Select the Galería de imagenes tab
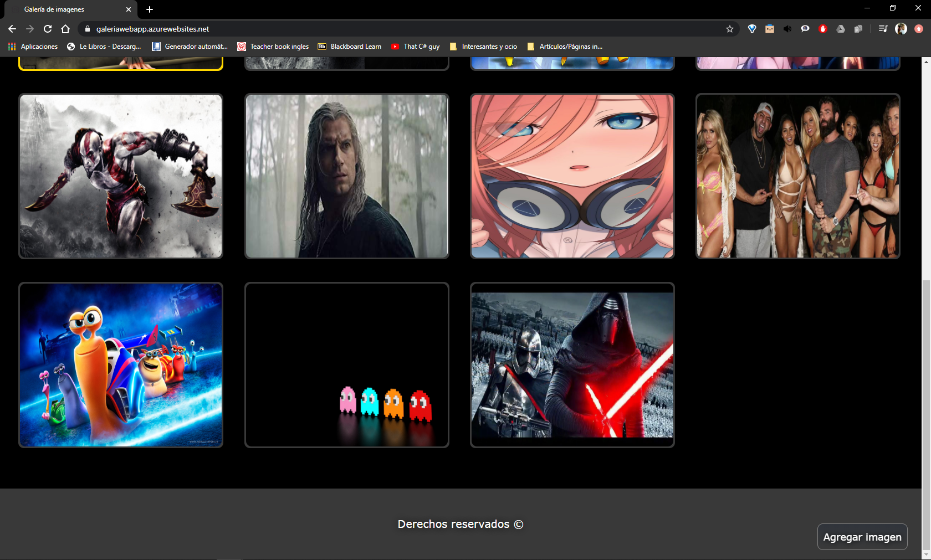Viewport: 931px width, 560px height. (70, 9)
